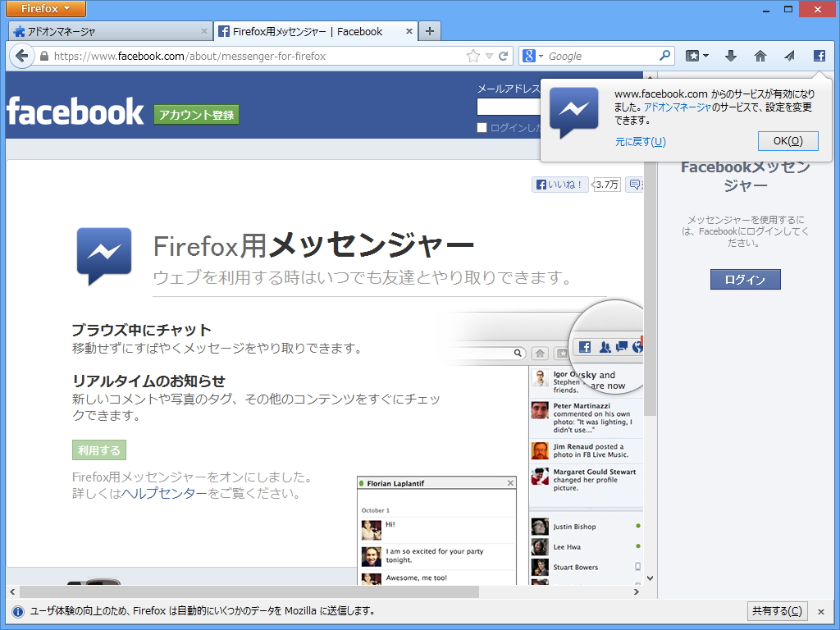Maximize the Firefox window
Image resolution: width=840 pixels, height=630 pixels.
tap(788, 9)
